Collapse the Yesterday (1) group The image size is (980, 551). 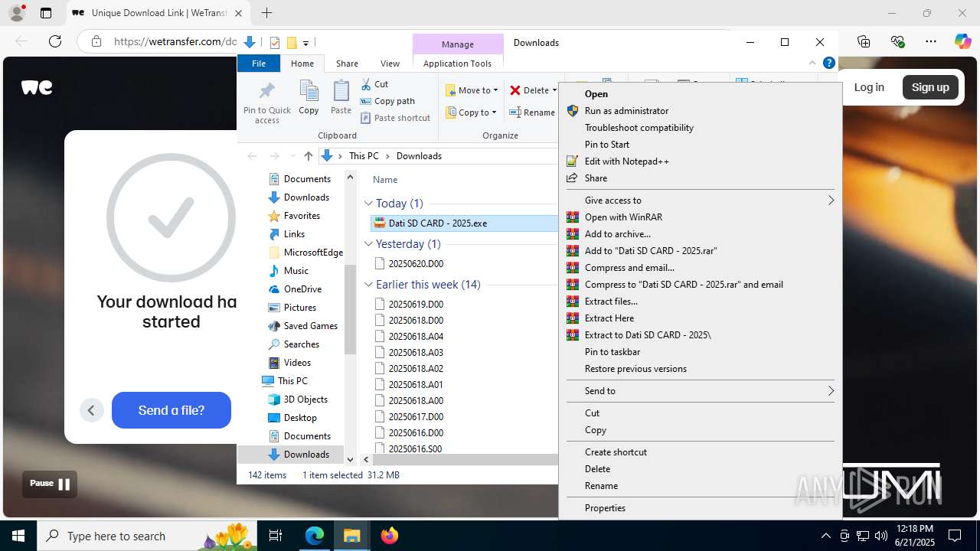click(x=368, y=244)
